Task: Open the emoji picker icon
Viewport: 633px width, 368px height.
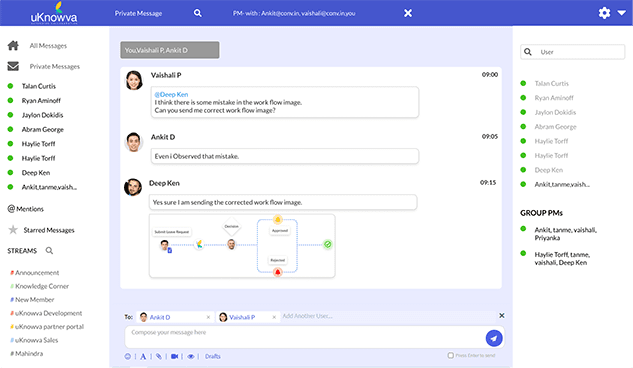Action: 128,356
